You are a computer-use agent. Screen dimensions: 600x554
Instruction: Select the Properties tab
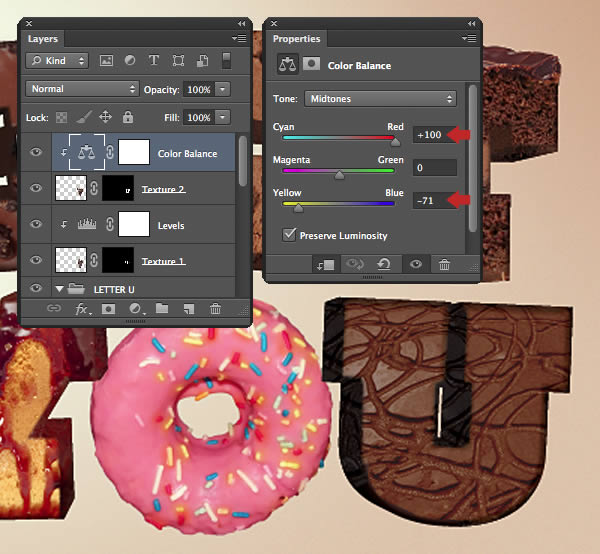click(297, 39)
